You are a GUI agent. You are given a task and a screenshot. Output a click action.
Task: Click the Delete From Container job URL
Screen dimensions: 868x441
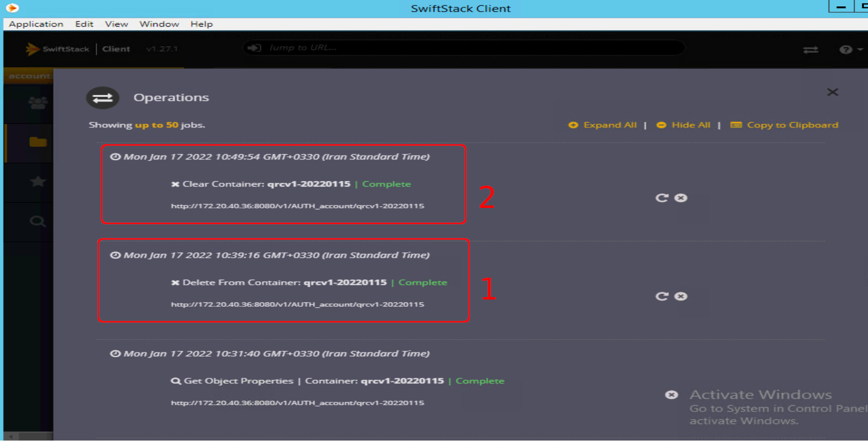297,304
